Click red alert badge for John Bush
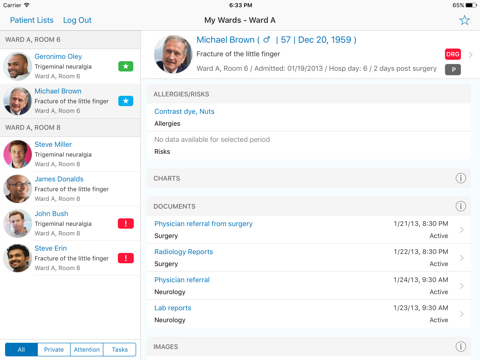 point(126,224)
